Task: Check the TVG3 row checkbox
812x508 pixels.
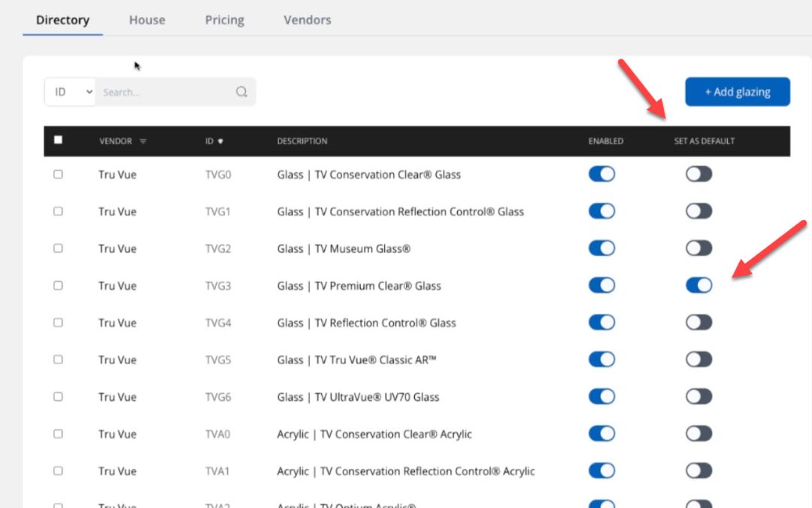Action: pyautogui.click(x=58, y=285)
